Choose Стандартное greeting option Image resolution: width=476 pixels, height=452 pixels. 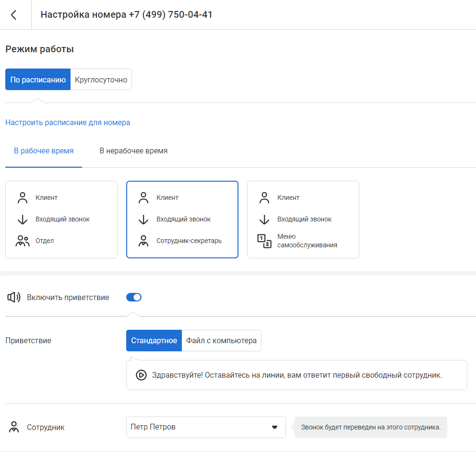tap(154, 341)
